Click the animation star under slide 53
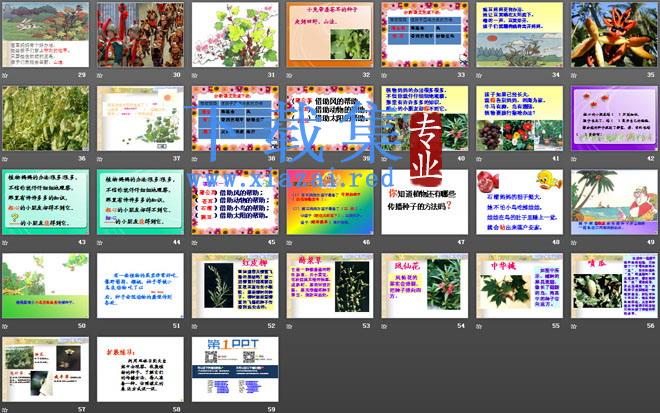This screenshot has width=660, height=413. (289, 326)
